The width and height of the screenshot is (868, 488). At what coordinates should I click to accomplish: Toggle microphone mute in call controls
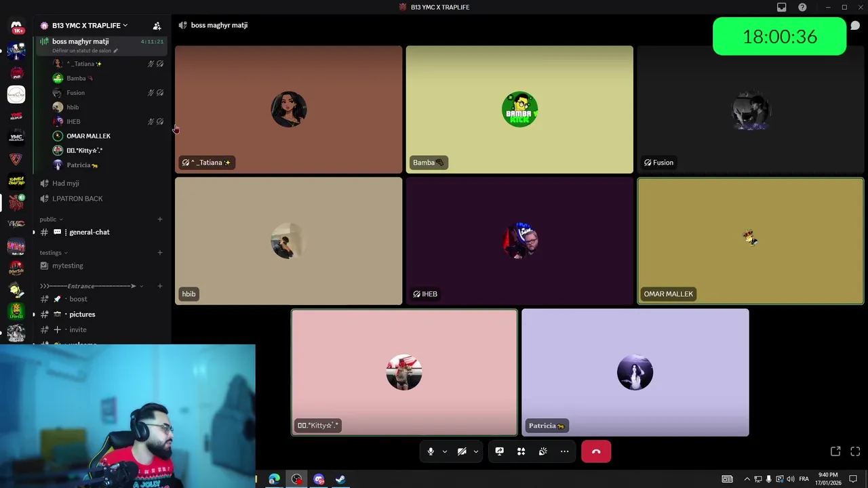(x=431, y=451)
